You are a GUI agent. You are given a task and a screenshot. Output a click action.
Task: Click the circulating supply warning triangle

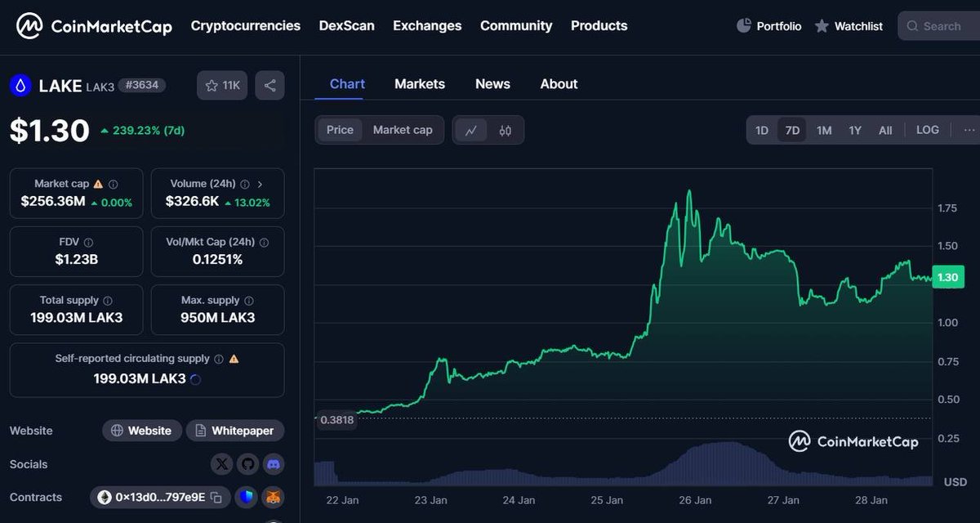pyautogui.click(x=234, y=359)
